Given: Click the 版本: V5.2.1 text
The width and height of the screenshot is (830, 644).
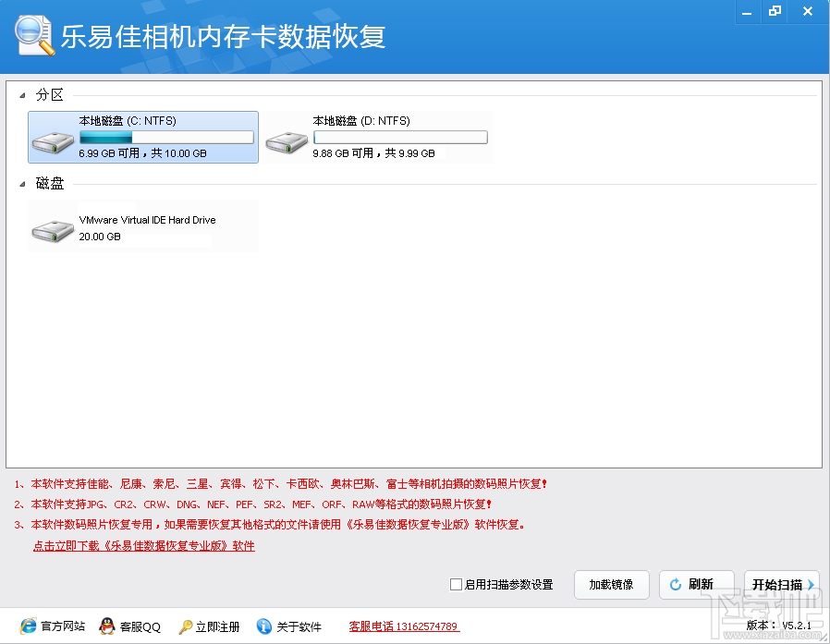Looking at the screenshot, I should [778, 625].
